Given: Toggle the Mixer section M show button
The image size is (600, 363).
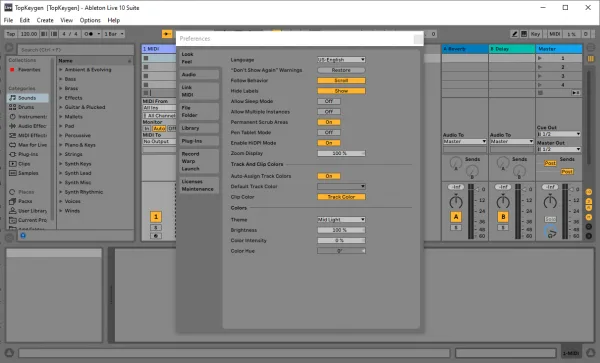Looking at the screenshot, I should pos(589,217).
